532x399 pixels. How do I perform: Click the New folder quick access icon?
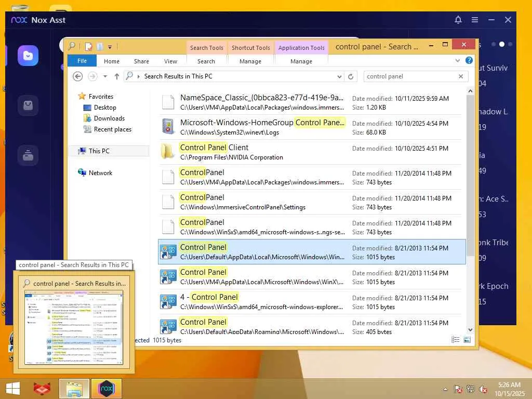point(100,46)
